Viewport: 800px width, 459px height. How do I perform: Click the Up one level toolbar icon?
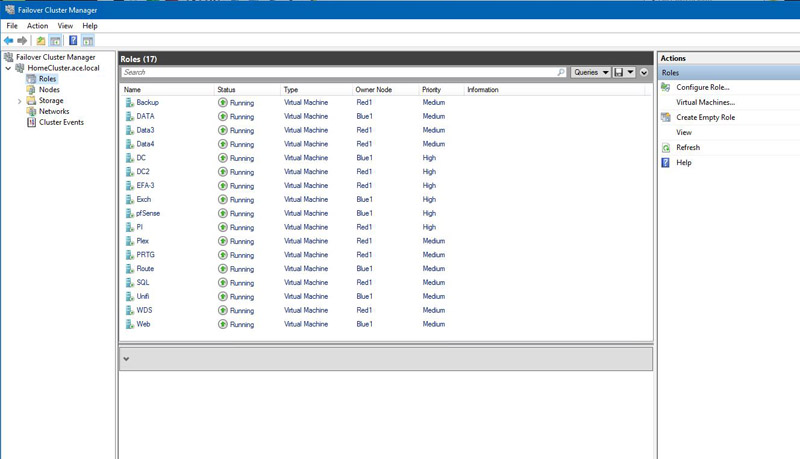41,41
